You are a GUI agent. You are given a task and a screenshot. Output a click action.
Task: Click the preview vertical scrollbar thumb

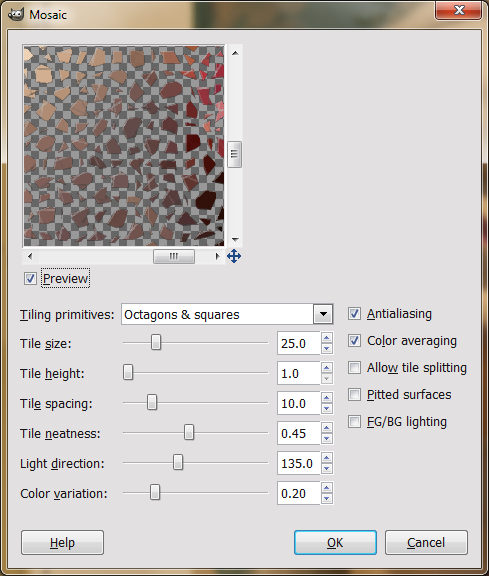pos(234,154)
